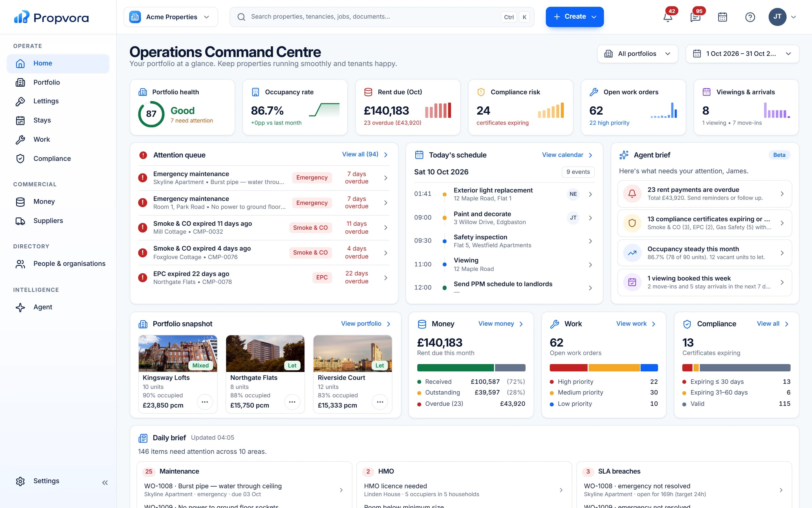Click the Daily brief newspaper icon
Image resolution: width=812 pixels, height=508 pixels.
143,438
